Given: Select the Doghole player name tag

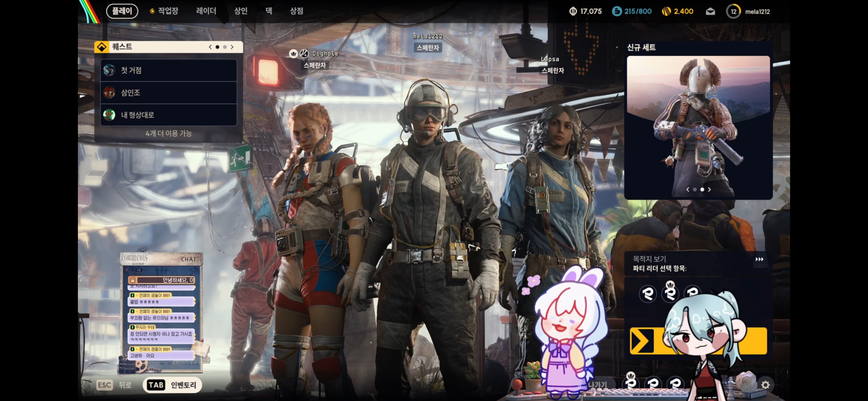Looking at the screenshot, I should pyautogui.click(x=325, y=54).
